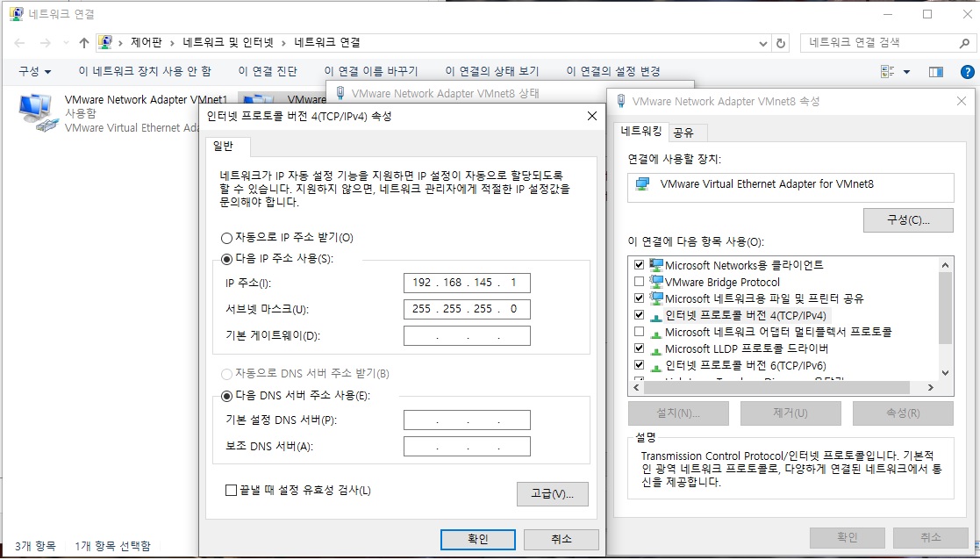The height and width of the screenshot is (560, 980).
Task: Expand the 제어판 breadcrumb chevron
Action: coord(172,43)
